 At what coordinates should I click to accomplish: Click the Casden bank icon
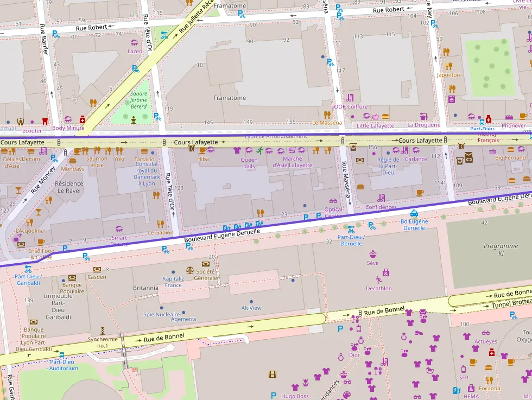pyautogui.click(x=97, y=269)
